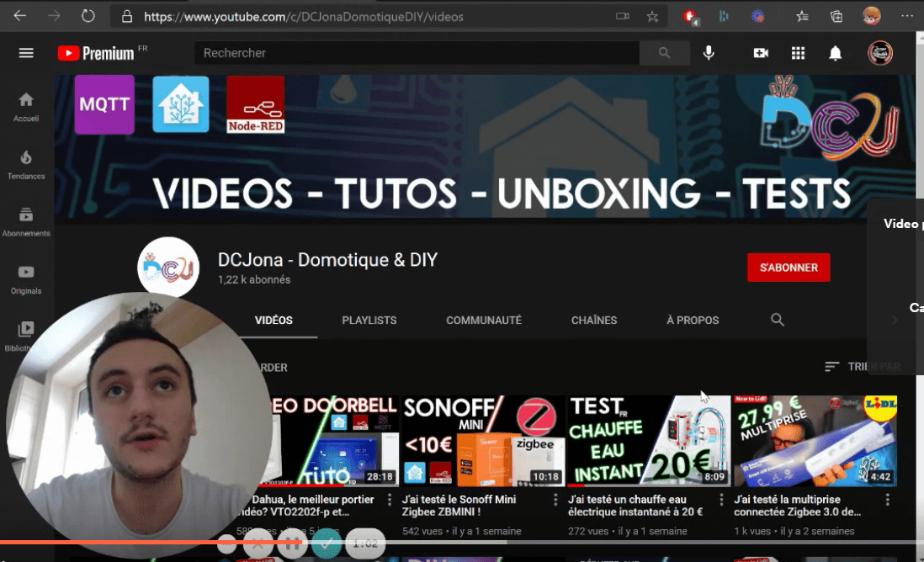The image size is (924, 562).
Task: Open the red ad-blocker extension icon
Action: coord(689,17)
